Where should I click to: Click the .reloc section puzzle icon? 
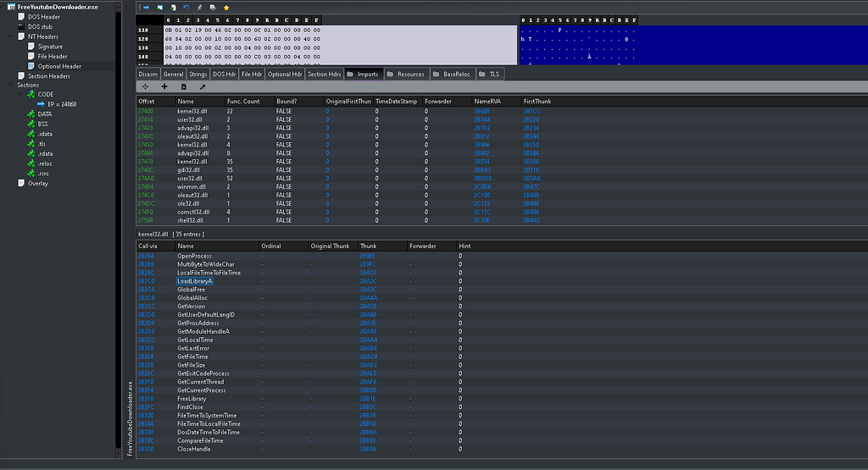(31, 164)
